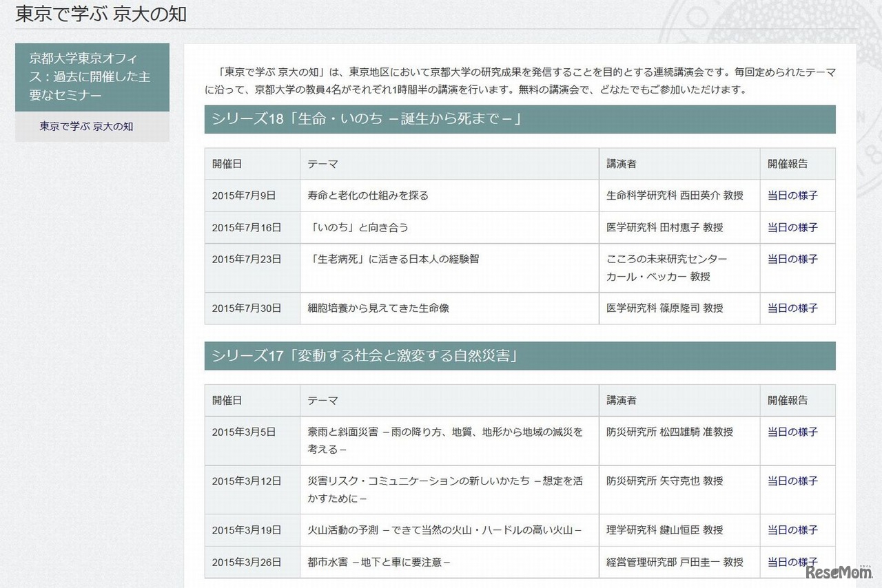Select the theme 都市水害 －地下と車に要注意－
This screenshot has width=882, height=588.
tap(379, 562)
